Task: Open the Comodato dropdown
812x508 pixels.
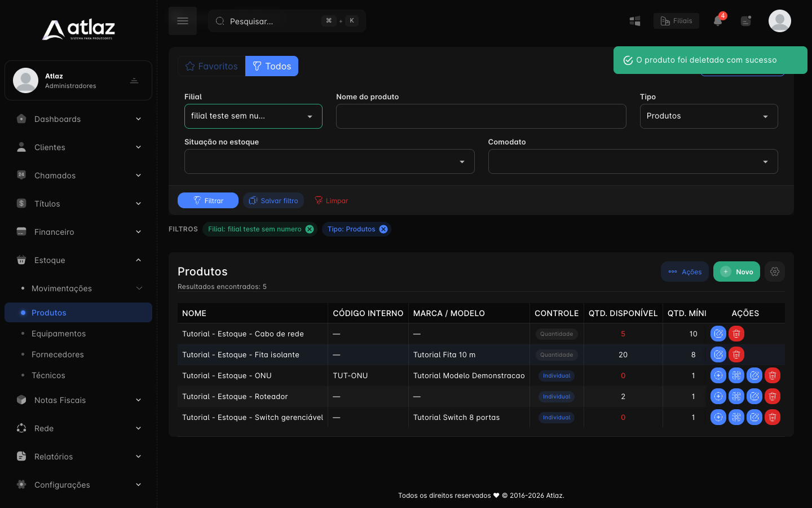Action: (x=633, y=161)
